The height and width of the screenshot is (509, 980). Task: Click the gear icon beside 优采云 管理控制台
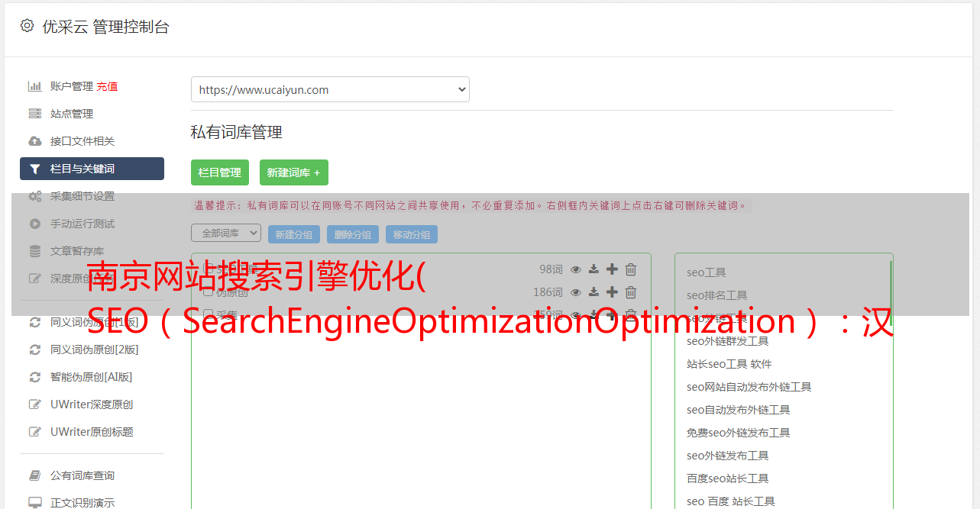tap(27, 26)
